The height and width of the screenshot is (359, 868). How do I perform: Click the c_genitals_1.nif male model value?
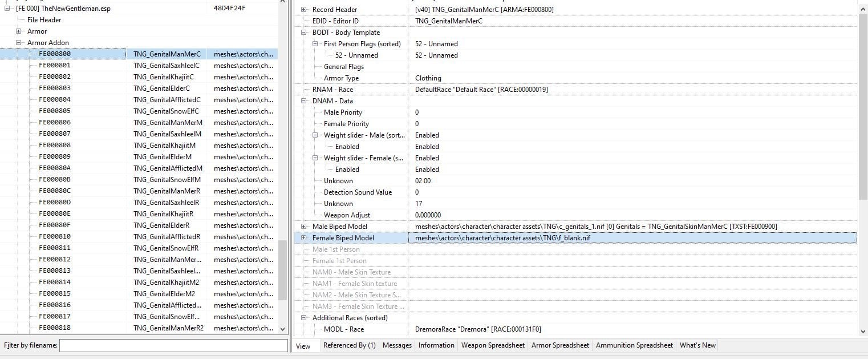pyautogui.click(x=596, y=227)
